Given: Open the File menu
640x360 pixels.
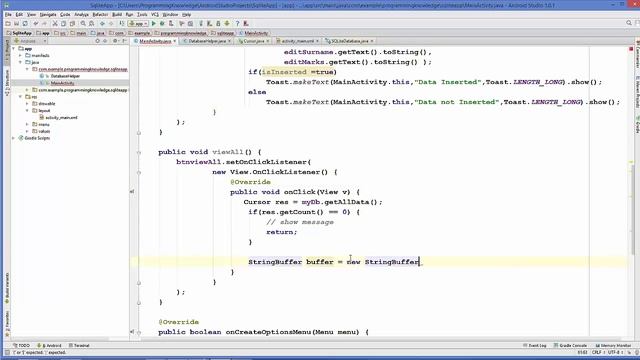Looking at the screenshot, I should tap(8, 14).
